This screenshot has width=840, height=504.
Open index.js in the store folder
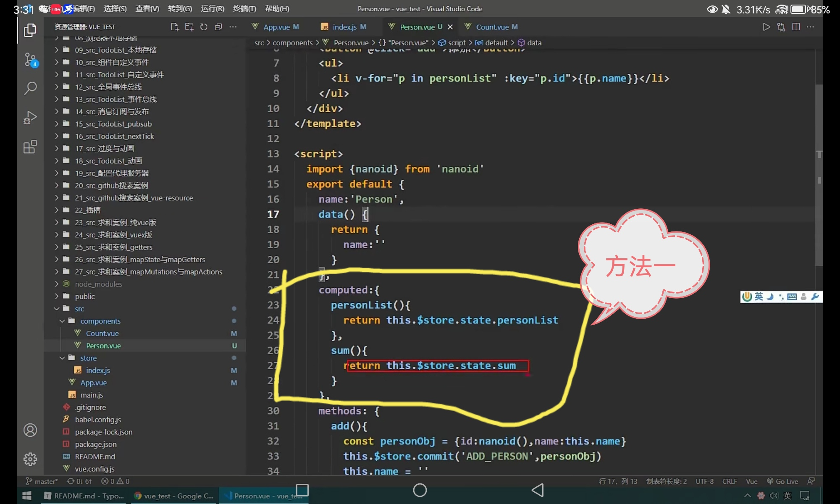[97, 370]
